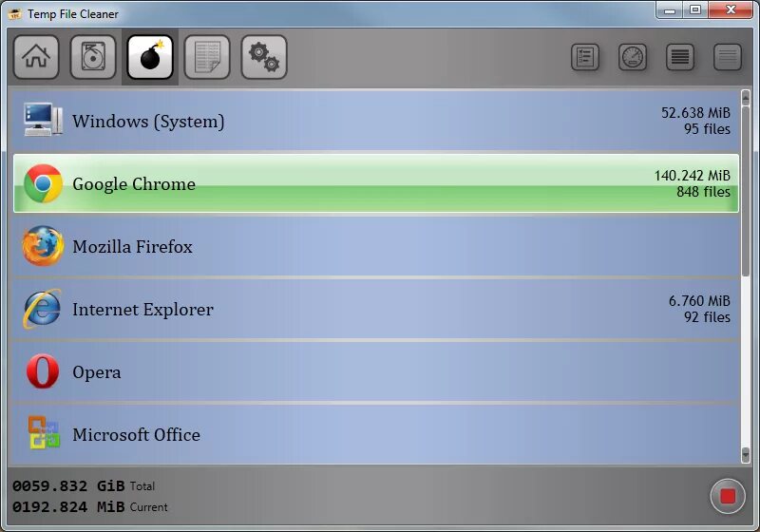Open the hard disk drive tab

(93, 57)
